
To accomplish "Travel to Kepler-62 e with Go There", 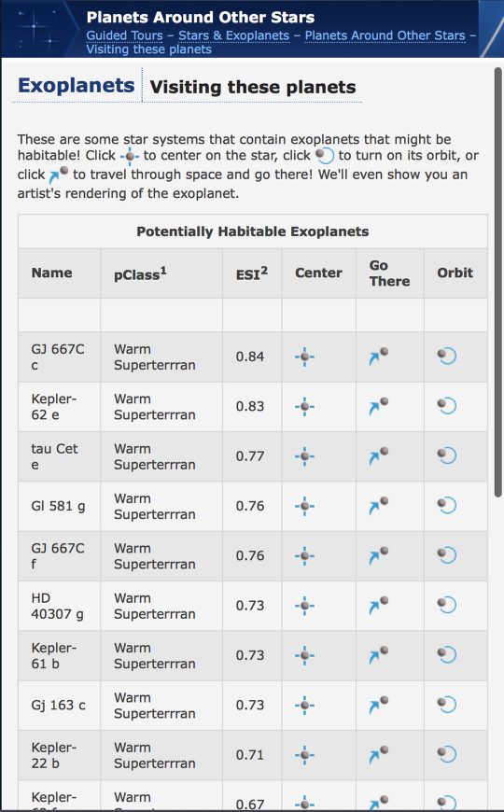I will click(x=379, y=407).
